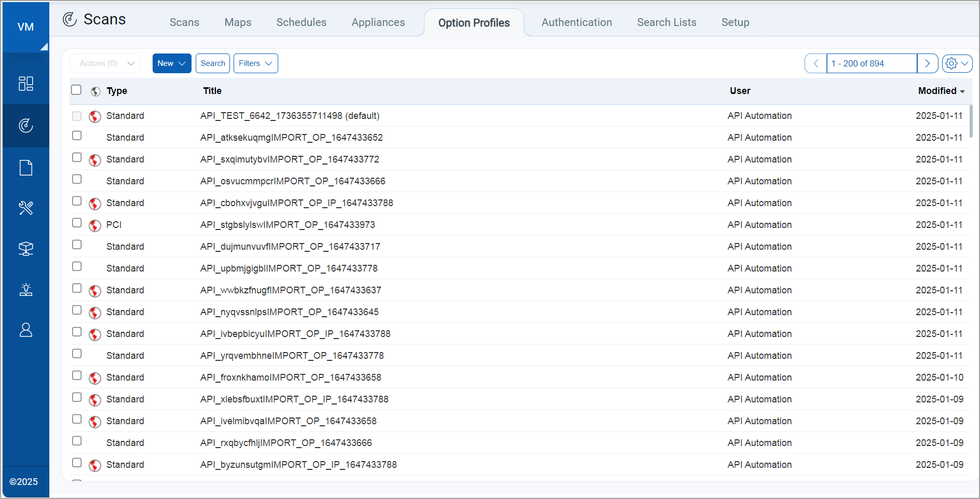
Task: Click the wrench Tools icon in sidebar
Action: [25, 208]
